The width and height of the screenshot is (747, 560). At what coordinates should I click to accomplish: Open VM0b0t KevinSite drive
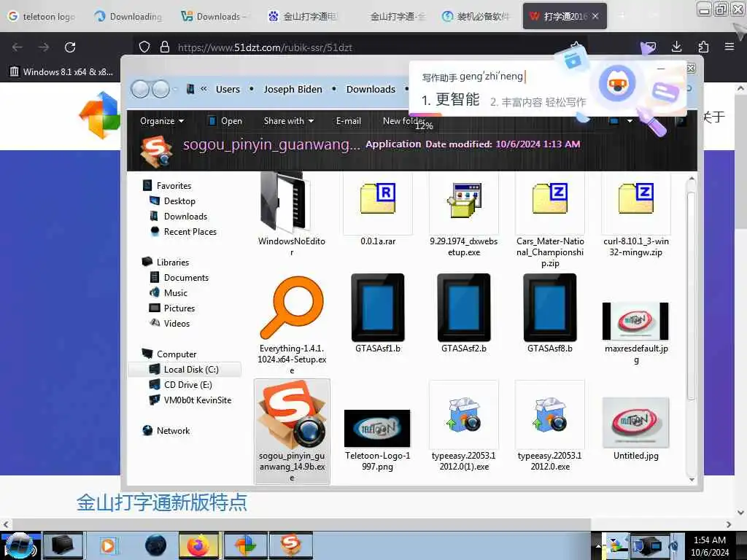(x=190, y=400)
